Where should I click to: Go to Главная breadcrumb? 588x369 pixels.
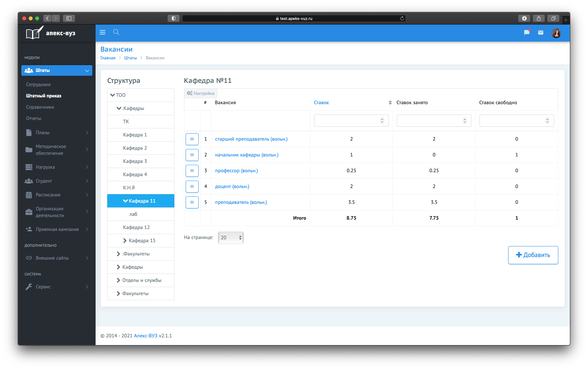tap(108, 58)
